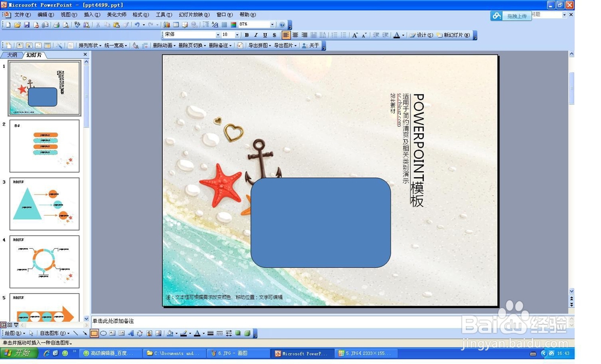
Task: Click the Internet Explorer quick launch icon
Action: click(x=46, y=353)
